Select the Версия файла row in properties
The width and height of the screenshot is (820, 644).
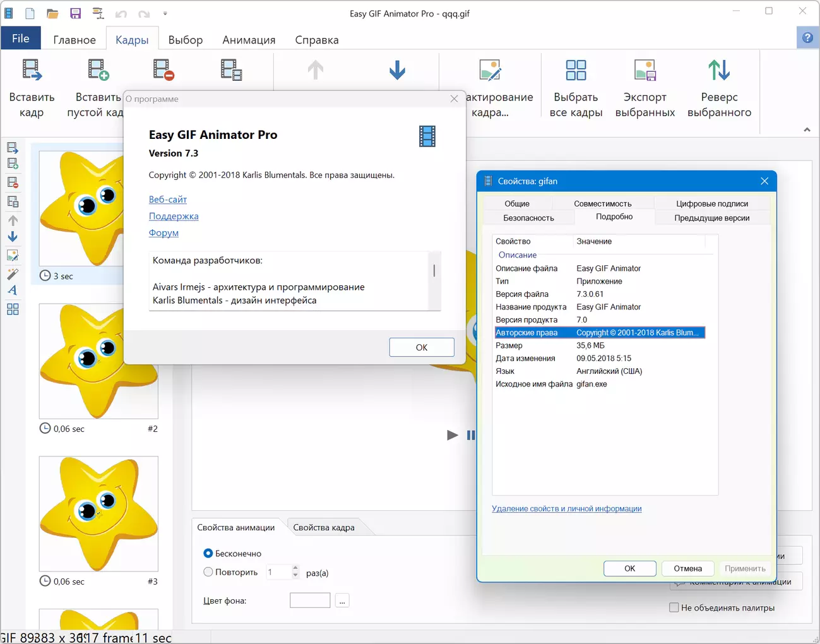pos(600,294)
